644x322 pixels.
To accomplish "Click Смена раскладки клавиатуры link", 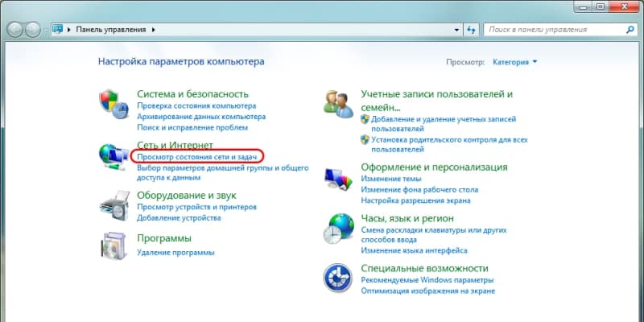I will coord(434,234).
